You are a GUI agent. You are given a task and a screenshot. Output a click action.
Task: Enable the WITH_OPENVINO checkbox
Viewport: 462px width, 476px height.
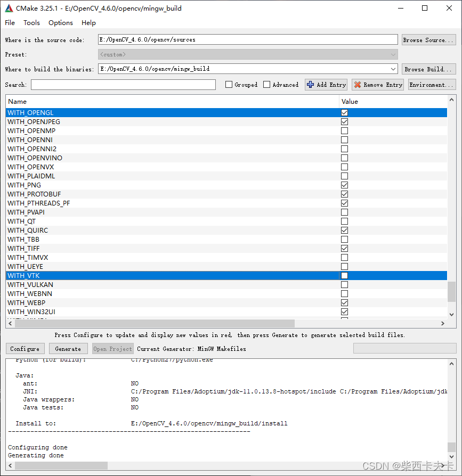click(x=344, y=158)
